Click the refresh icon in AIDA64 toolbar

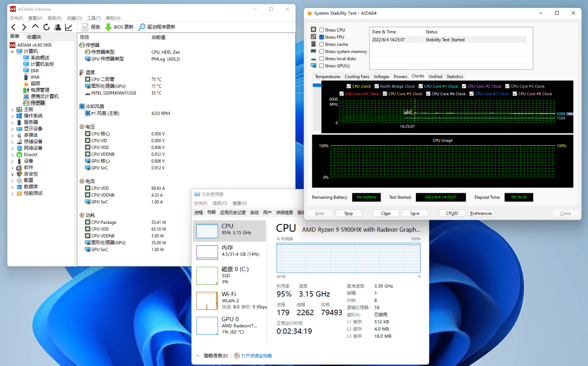click(x=47, y=27)
